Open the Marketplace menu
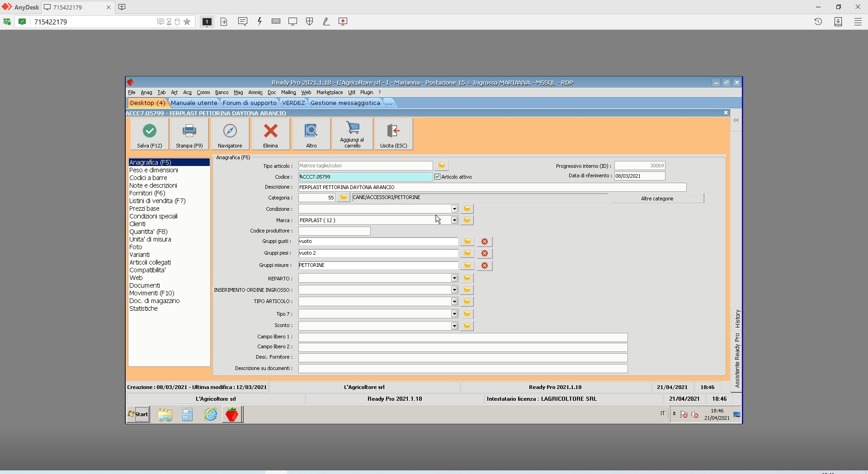The image size is (868, 474). (330, 92)
